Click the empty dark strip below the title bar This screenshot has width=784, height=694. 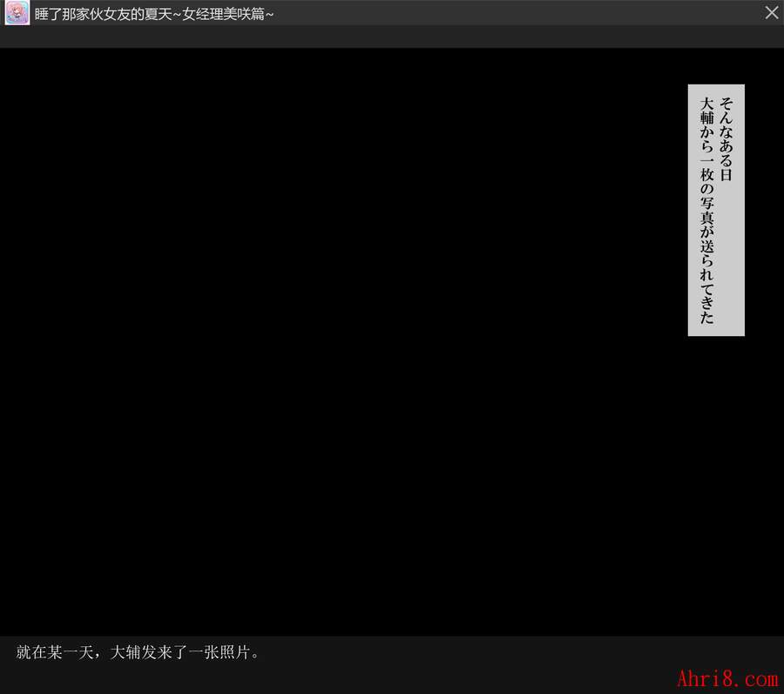(392, 37)
